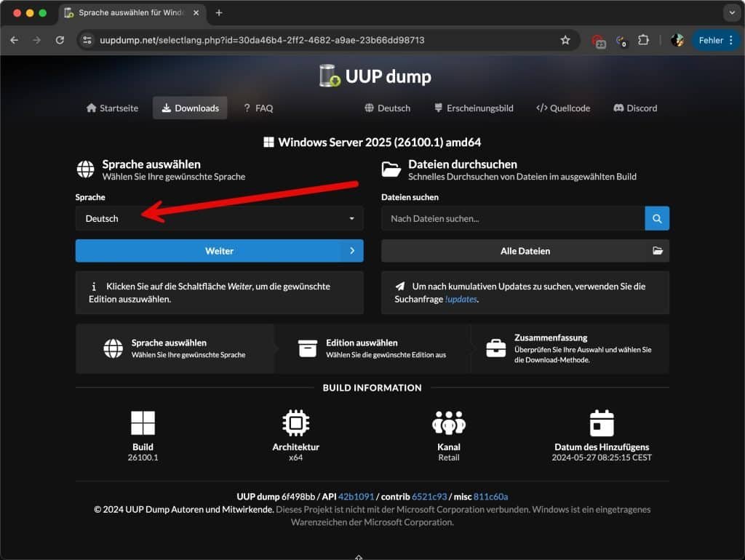Click the calendar icon above Datum des Hinzufügens
The image size is (745, 560).
[602, 423]
